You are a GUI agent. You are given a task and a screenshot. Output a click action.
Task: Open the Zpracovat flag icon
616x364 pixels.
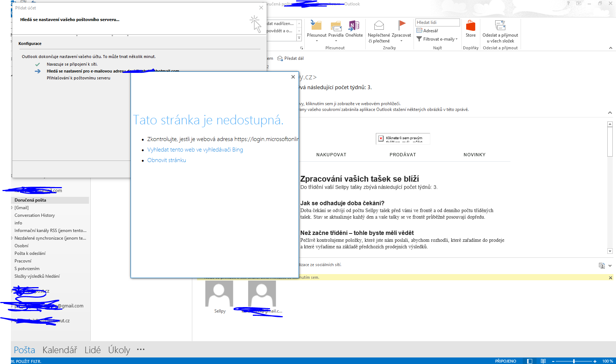click(401, 25)
